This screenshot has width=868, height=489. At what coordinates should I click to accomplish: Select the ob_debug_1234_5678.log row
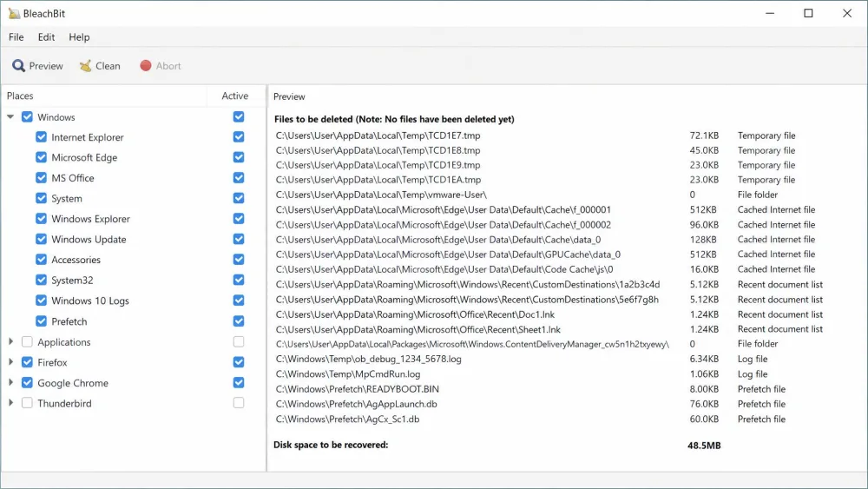coord(369,359)
